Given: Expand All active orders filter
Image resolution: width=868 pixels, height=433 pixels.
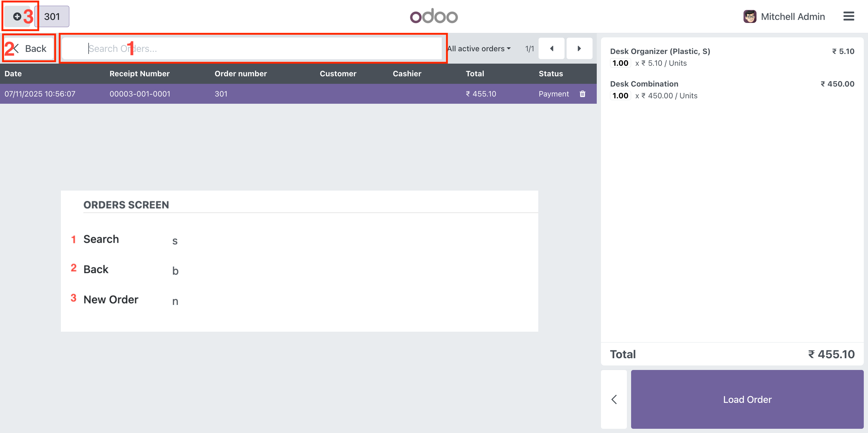Looking at the screenshot, I should 479,49.
